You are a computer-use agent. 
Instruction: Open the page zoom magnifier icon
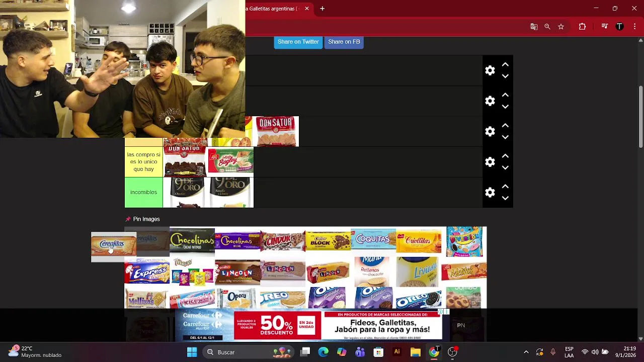tap(547, 27)
